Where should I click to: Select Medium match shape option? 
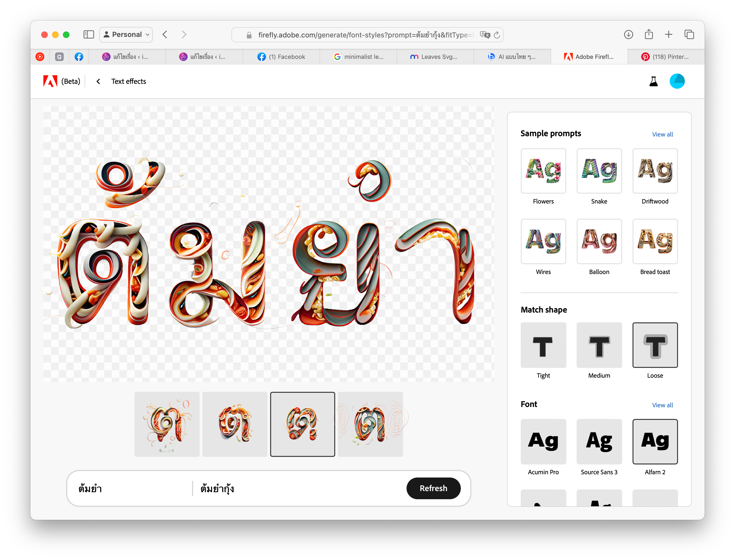tap(599, 345)
